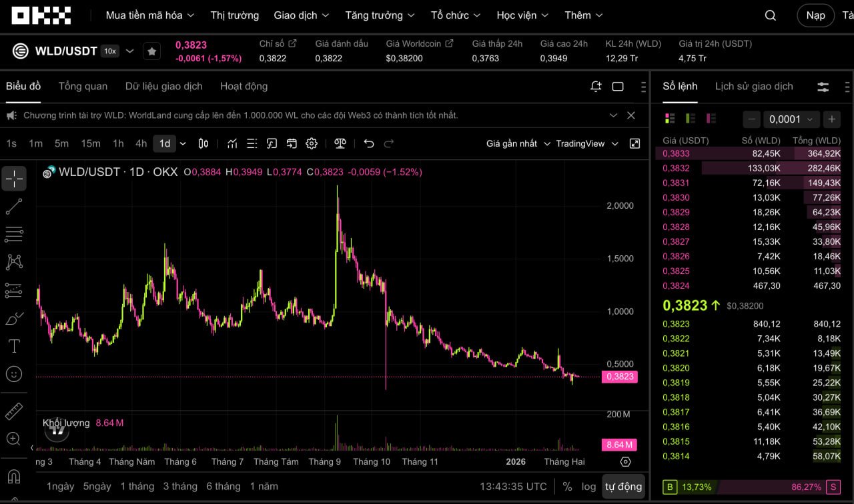Select the 3 tháng date range
The width and height of the screenshot is (854, 504).
coord(179,487)
